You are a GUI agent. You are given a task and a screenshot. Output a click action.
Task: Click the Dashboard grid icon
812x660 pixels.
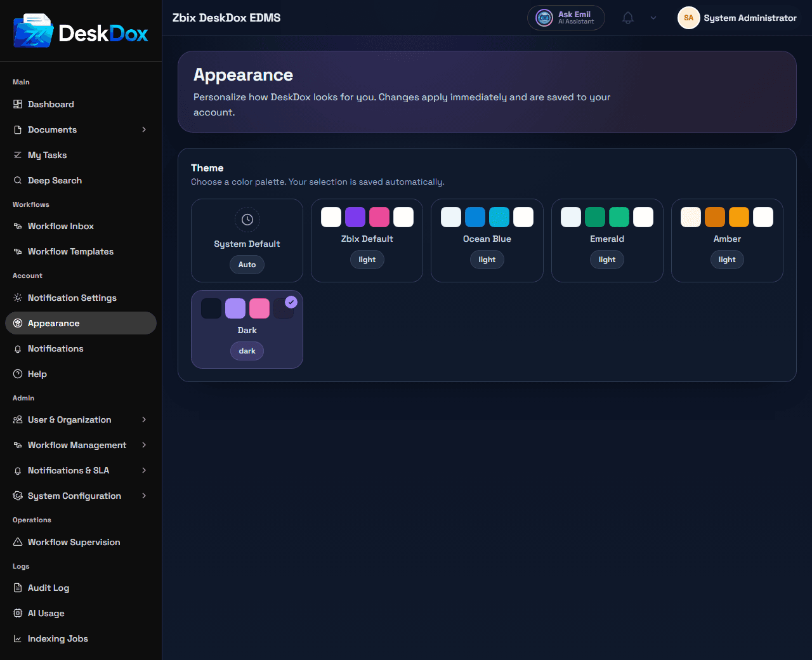point(18,104)
